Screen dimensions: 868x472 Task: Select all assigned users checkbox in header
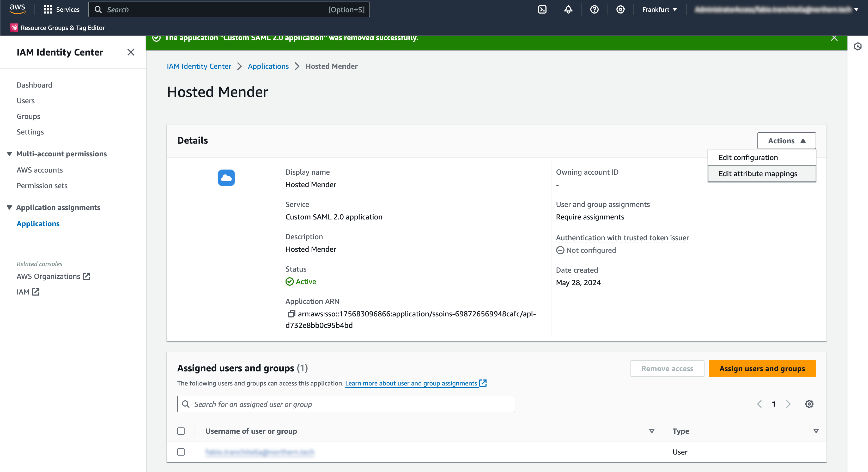point(181,431)
